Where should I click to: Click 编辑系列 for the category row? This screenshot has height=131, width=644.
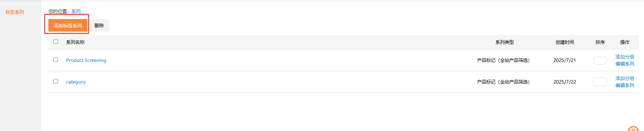(625, 85)
